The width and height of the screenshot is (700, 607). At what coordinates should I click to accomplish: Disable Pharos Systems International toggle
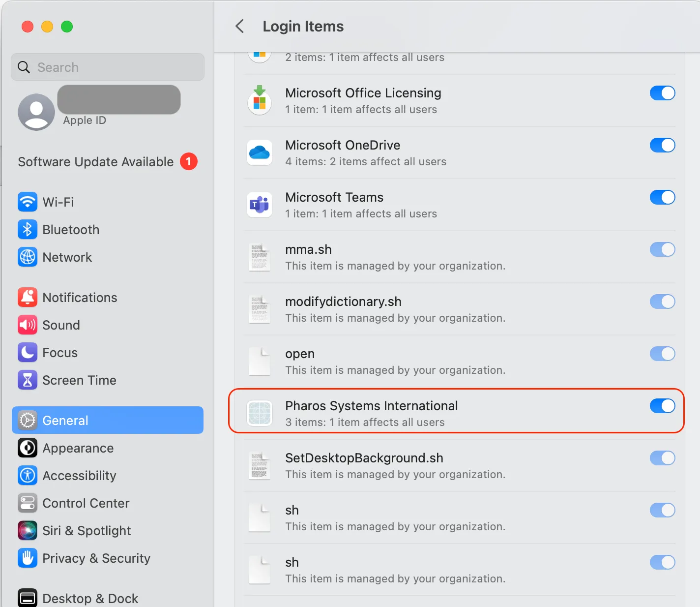662,406
